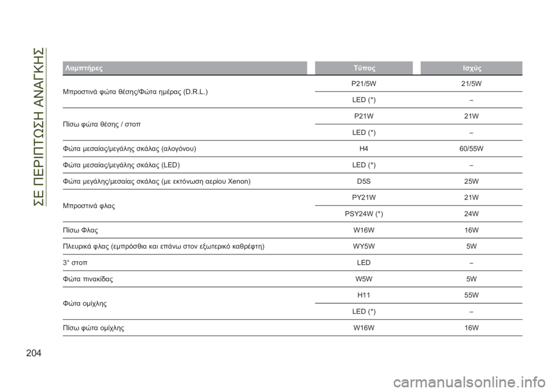Select 5W in the WY5W row
The image size is (555, 392).
472,246
